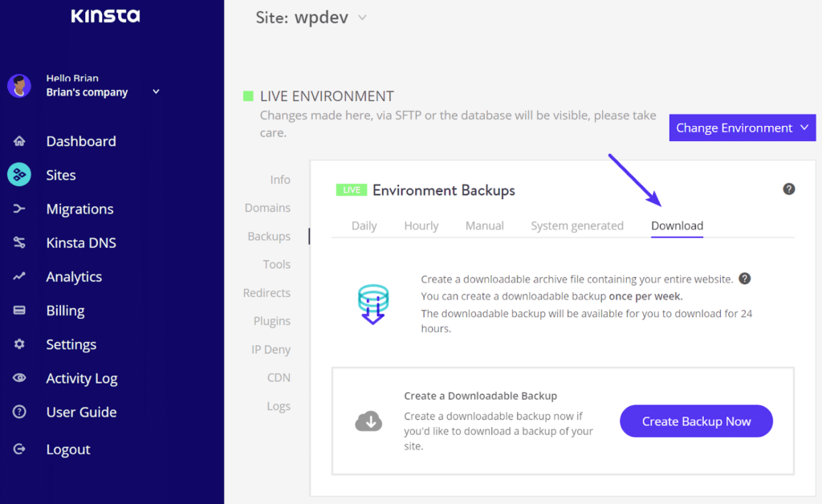Click the Dashboard home icon
The width and height of the screenshot is (822, 504).
(19, 141)
